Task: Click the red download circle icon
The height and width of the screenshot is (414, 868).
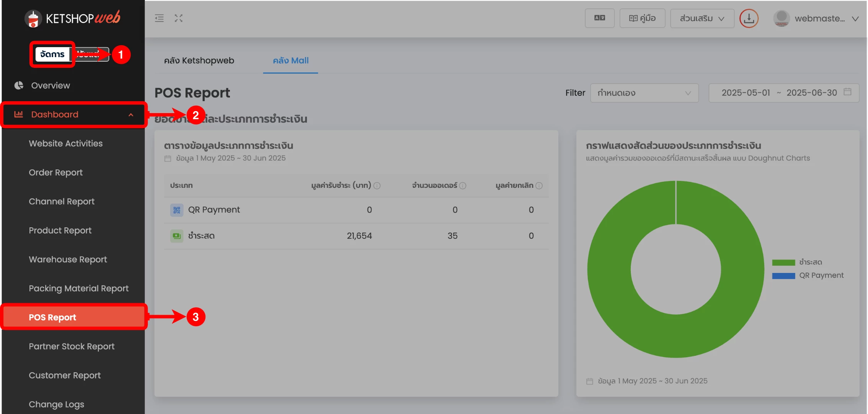Action: [x=748, y=18]
